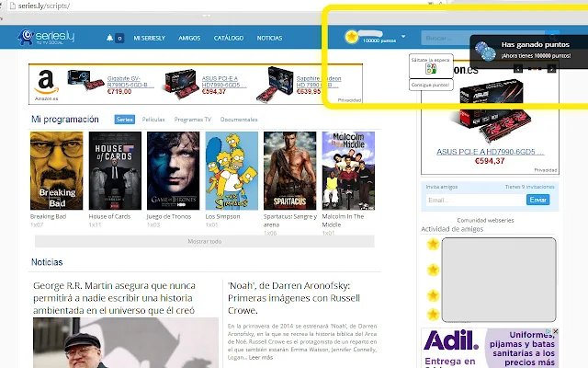Image resolution: width=588 pixels, height=368 pixels.
Task: Open the Spartacus poster
Action: click(x=290, y=170)
